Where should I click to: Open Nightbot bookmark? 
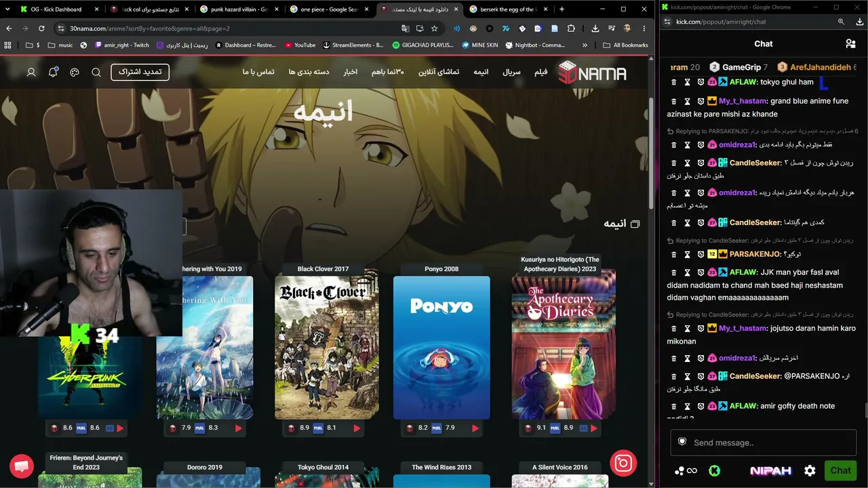534,45
